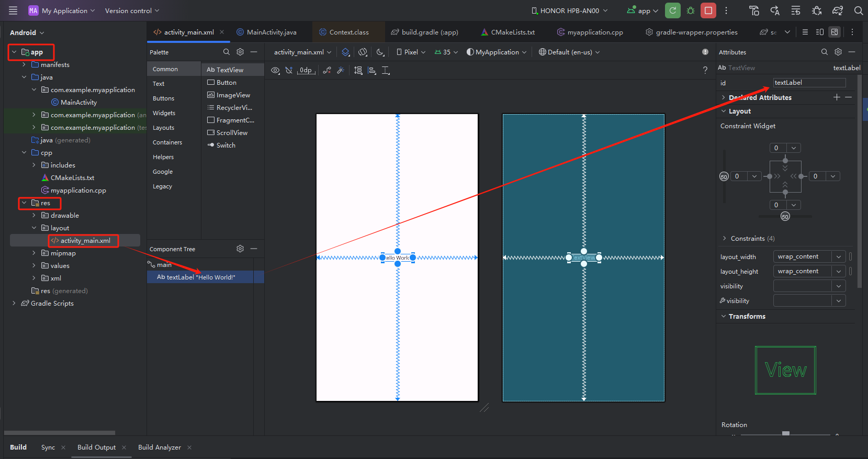The height and width of the screenshot is (459, 868).
Task: Click Clear All Constraints icon
Action: click(327, 70)
